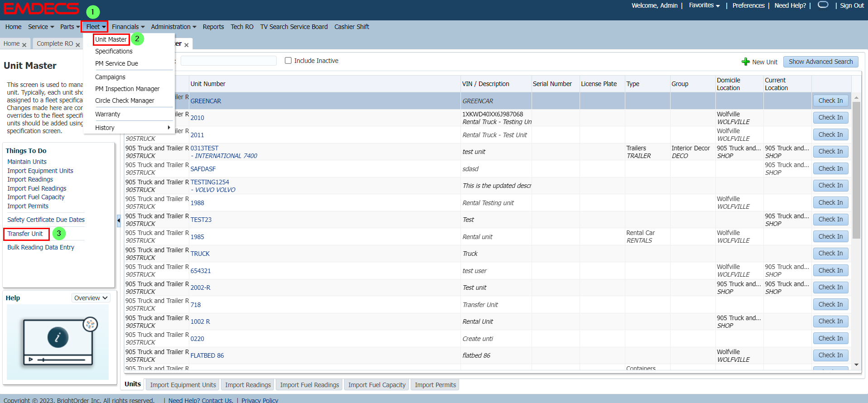The width and height of the screenshot is (868, 403).
Task: Click scrollbar down arrow in units grid
Action: point(856,365)
